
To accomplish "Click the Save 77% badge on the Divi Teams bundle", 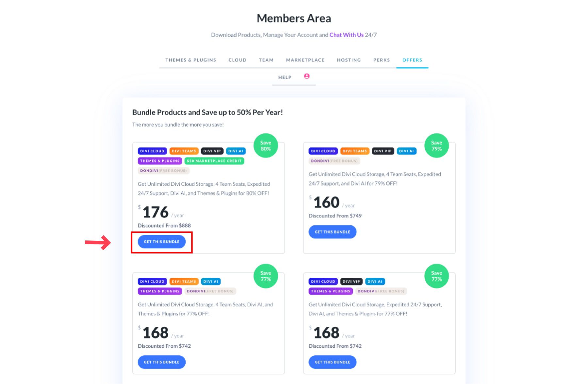I will pyautogui.click(x=266, y=276).
